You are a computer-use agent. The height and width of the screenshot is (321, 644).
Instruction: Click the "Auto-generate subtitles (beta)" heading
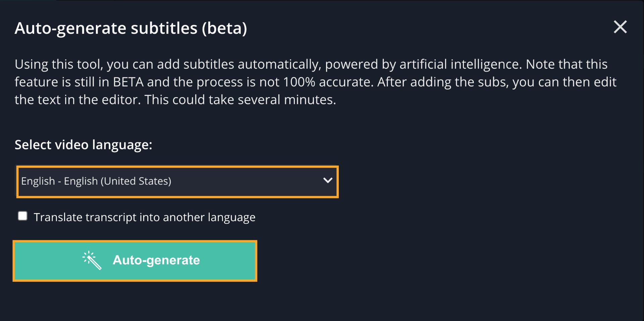click(x=131, y=28)
